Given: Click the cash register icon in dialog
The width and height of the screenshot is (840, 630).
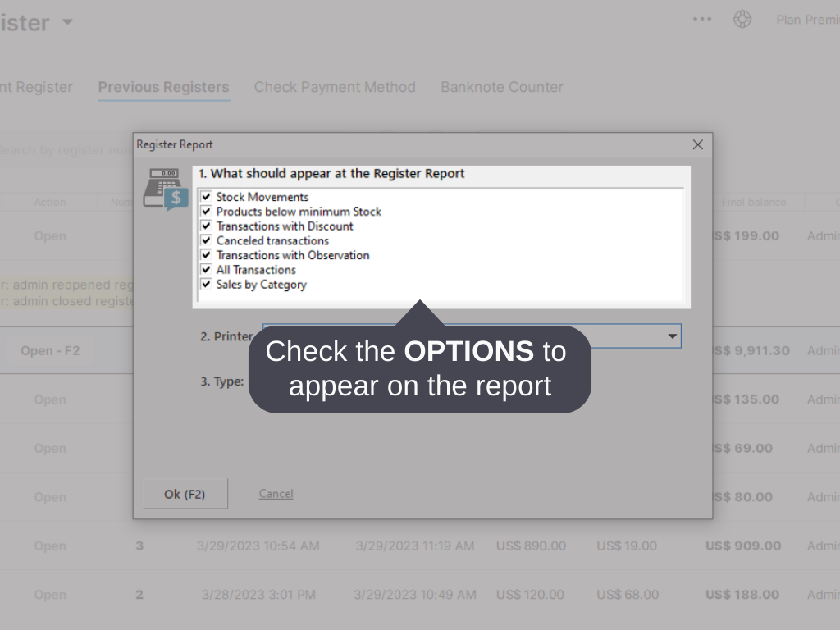Looking at the screenshot, I should pyautogui.click(x=166, y=189).
